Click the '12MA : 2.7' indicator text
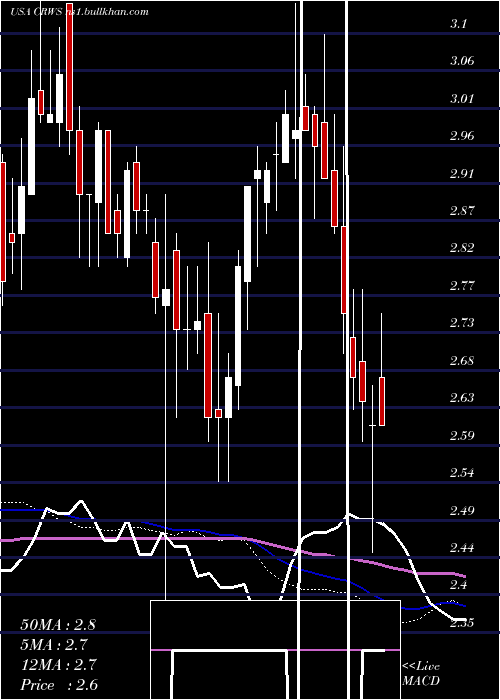Image resolution: width=500 pixels, height=700 pixels. 58,665
